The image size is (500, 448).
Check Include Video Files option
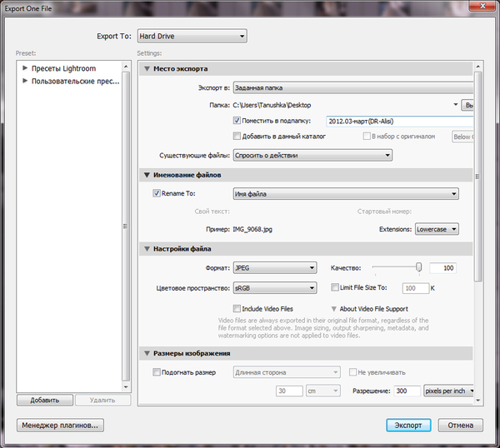click(237, 308)
